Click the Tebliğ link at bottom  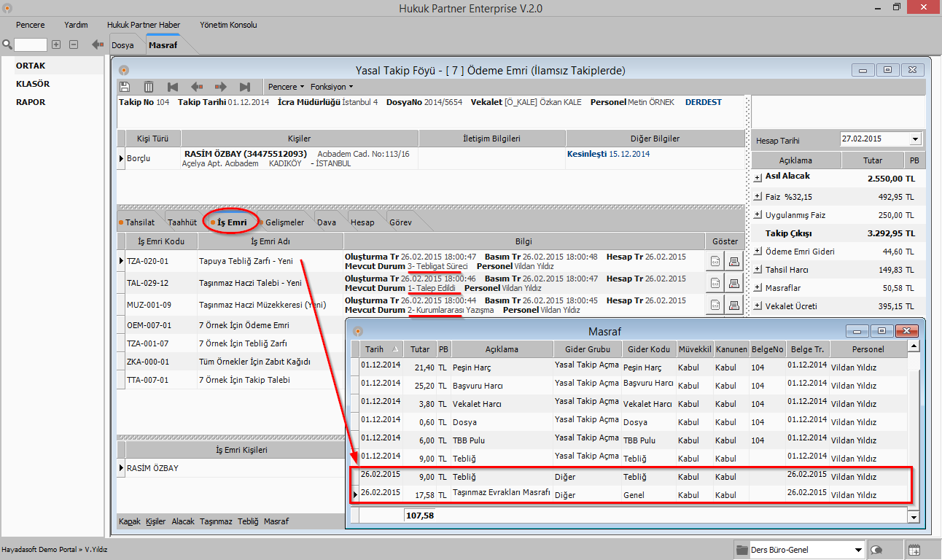248,521
